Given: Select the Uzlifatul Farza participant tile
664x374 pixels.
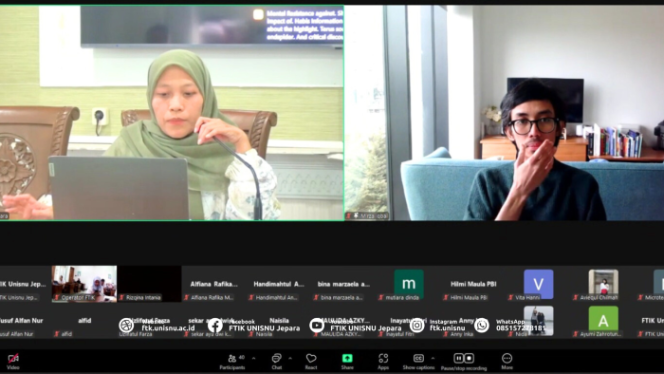Looking at the screenshot, I should 149,321.
